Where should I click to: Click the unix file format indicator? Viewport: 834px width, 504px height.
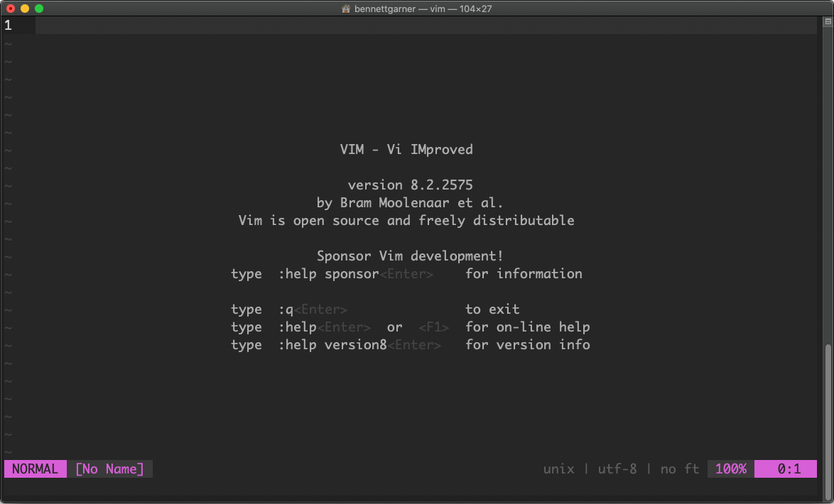click(x=558, y=469)
